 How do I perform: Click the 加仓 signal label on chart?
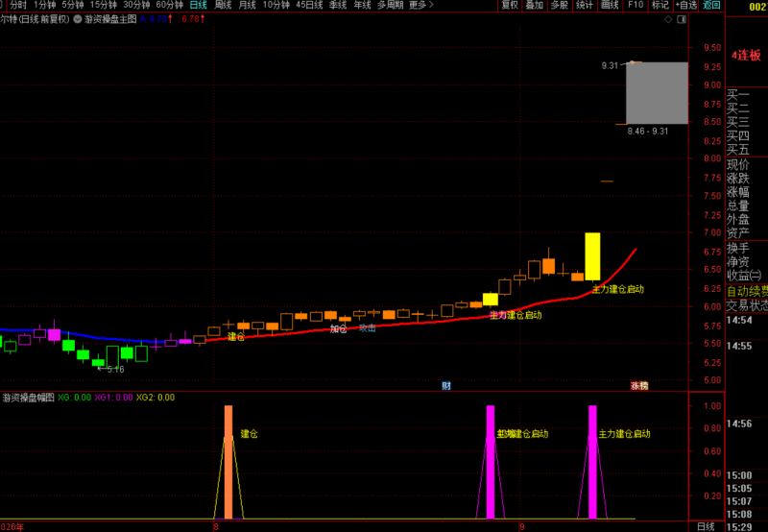point(338,328)
